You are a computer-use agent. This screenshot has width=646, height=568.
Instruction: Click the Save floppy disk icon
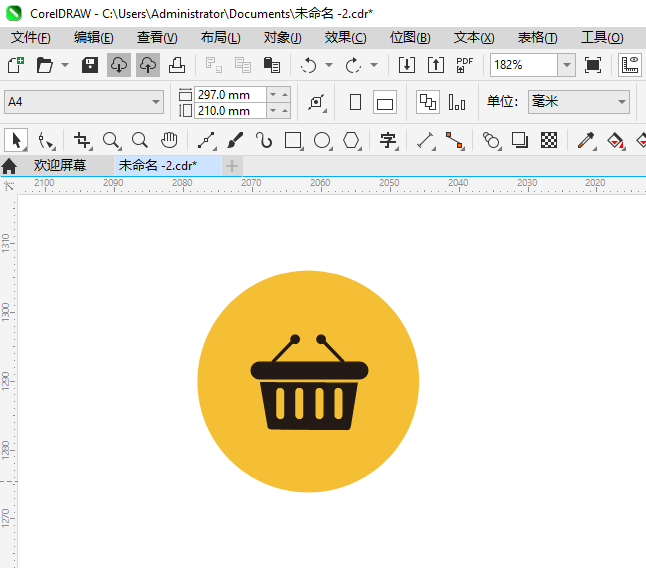click(x=89, y=65)
